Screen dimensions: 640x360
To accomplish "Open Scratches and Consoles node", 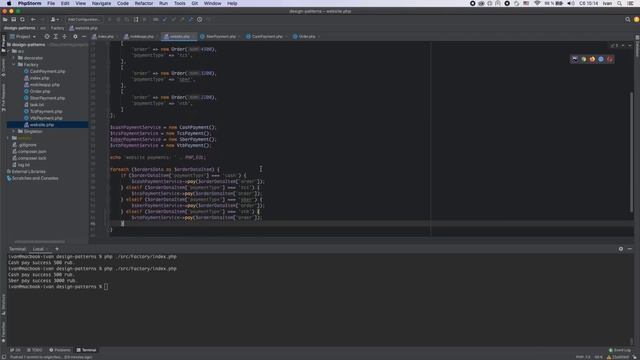I will tap(32, 178).
